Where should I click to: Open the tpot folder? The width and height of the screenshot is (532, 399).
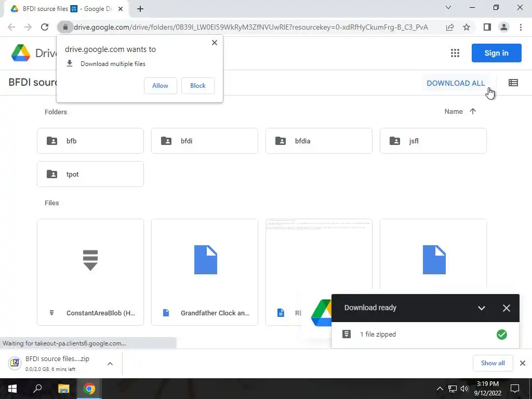point(90,174)
